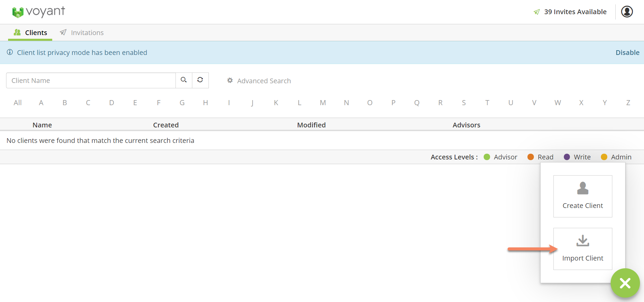Viewport: 644px width, 302px height.
Task: Switch to the Clients tab
Action: pyautogui.click(x=30, y=33)
